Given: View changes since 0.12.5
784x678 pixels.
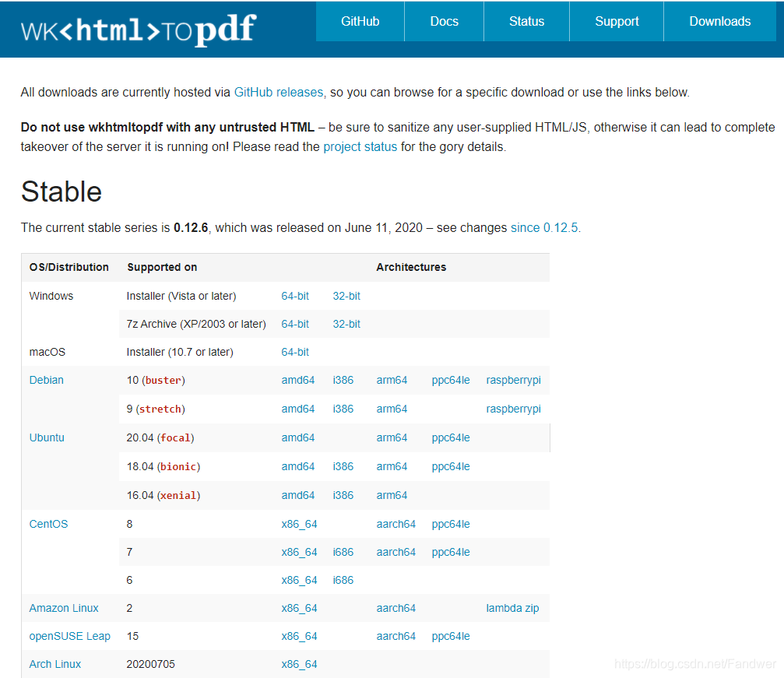Looking at the screenshot, I should tap(544, 227).
